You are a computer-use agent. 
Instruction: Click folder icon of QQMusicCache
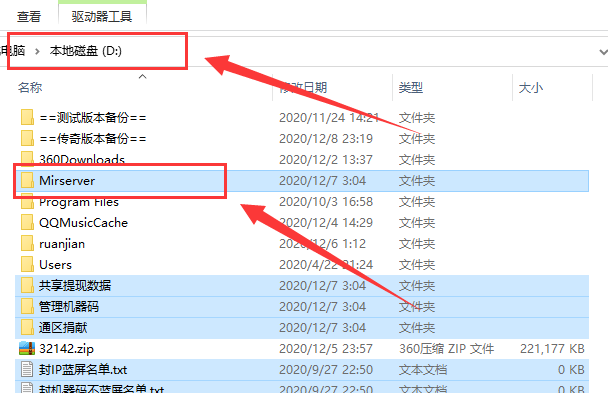coord(27,222)
